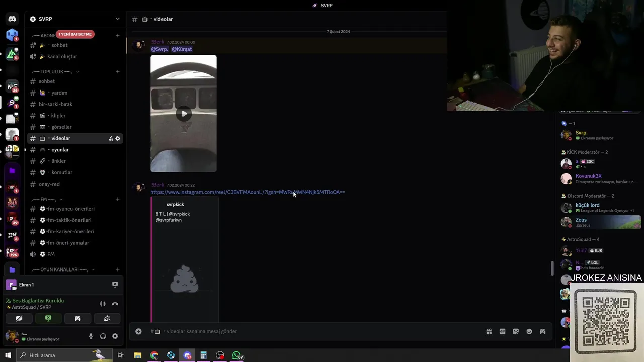This screenshot has width=644, height=362.
Task: Open SVRP server dropdown menu
Action: coord(118,19)
